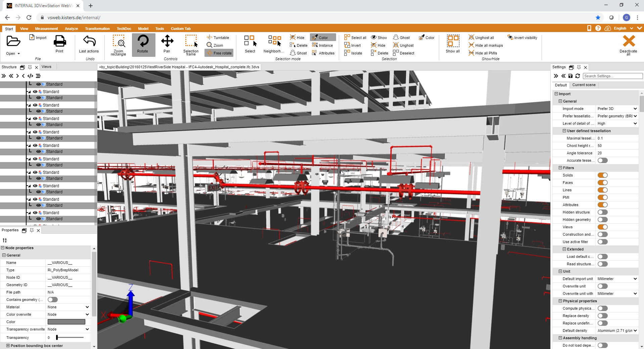
Task: Choose Instance selection mode
Action: coord(322,45)
